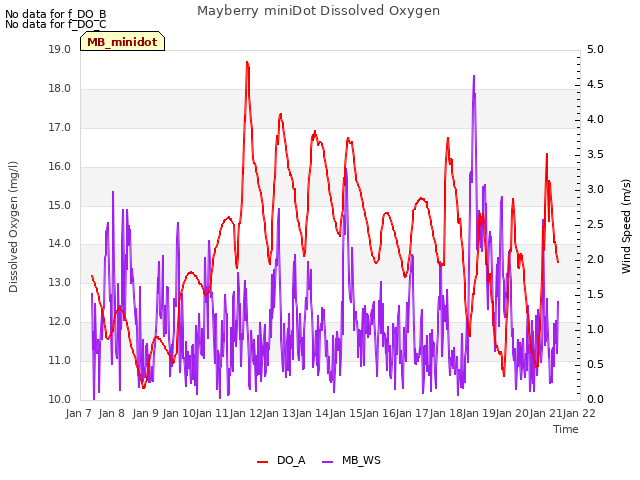Click the 5.0 right axis value
The height and width of the screenshot is (480, 640).
(595, 49)
